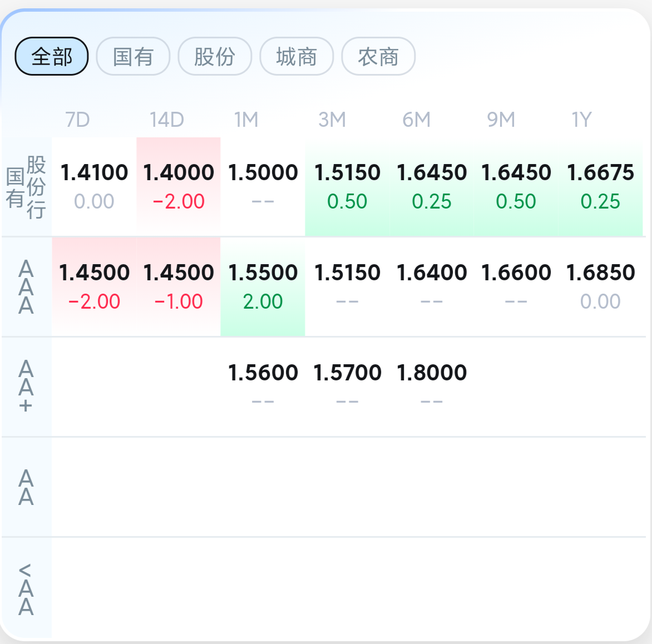Select the AAA row label

pos(26,287)
